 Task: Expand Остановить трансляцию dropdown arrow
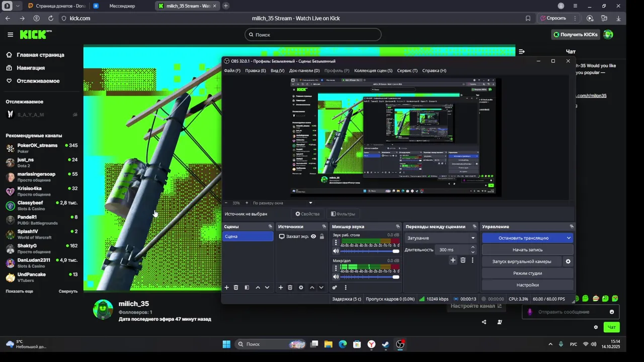(569, 238)
